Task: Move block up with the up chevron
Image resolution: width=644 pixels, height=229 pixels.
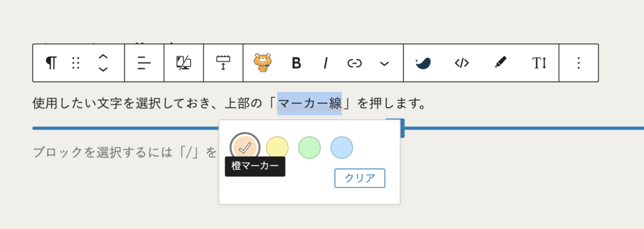Action: click(103, 57)
